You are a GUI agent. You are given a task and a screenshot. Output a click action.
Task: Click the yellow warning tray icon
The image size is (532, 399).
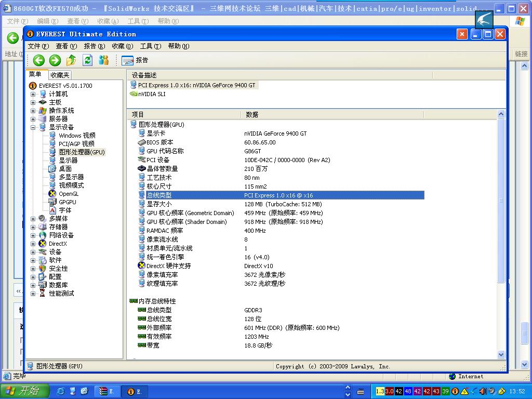[x=464, y=392]
